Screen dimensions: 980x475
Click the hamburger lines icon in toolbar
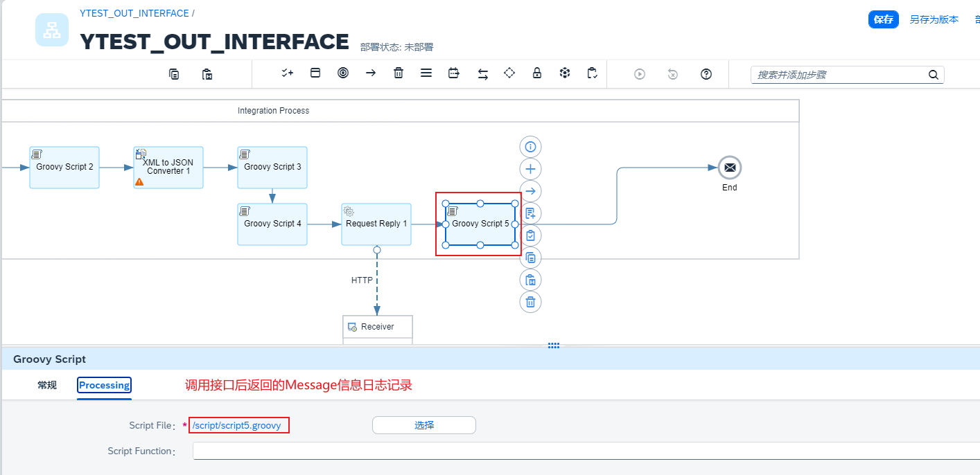[x=426, y=73]
